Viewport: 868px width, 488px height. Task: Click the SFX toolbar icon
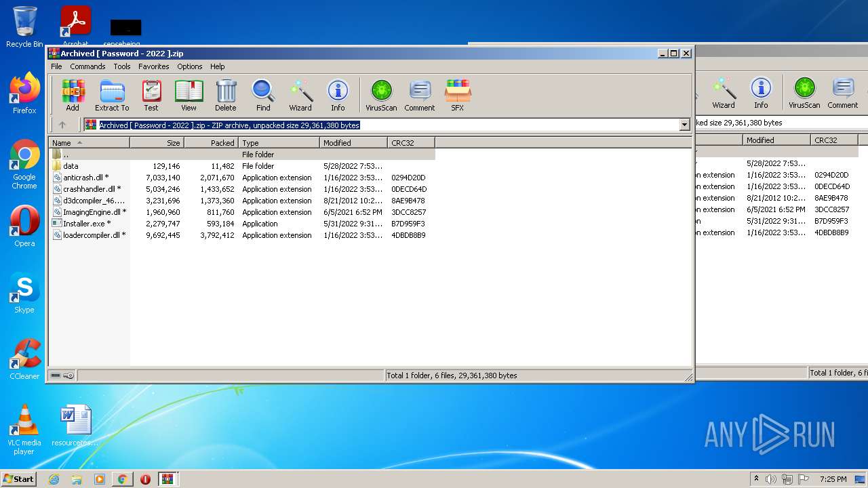click(x=458, y=95)
